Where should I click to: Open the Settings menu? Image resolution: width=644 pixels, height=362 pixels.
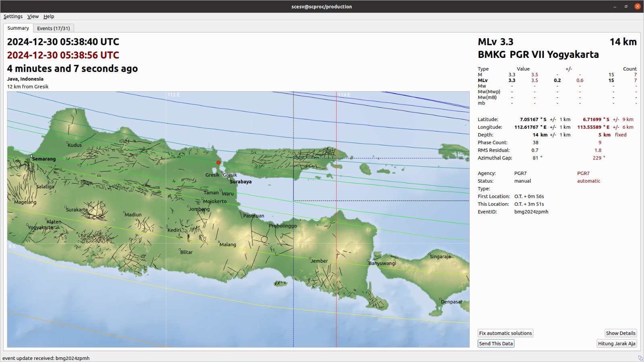[x=13, y=16]
